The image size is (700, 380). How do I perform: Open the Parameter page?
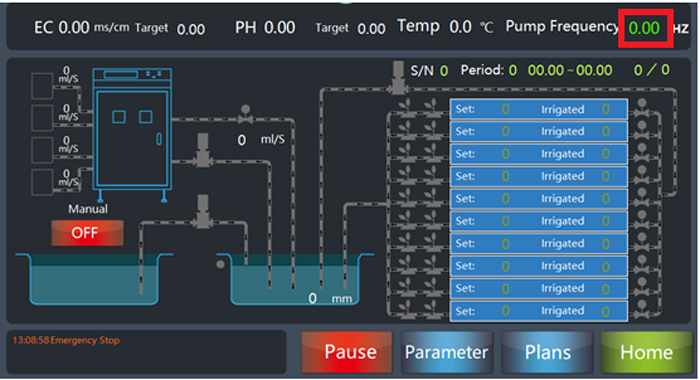(x=447, y=352)
